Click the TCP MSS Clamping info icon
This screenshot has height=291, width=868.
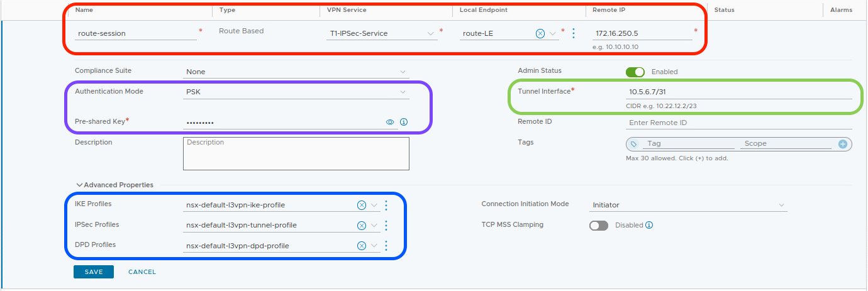click(x=649, y=225)
